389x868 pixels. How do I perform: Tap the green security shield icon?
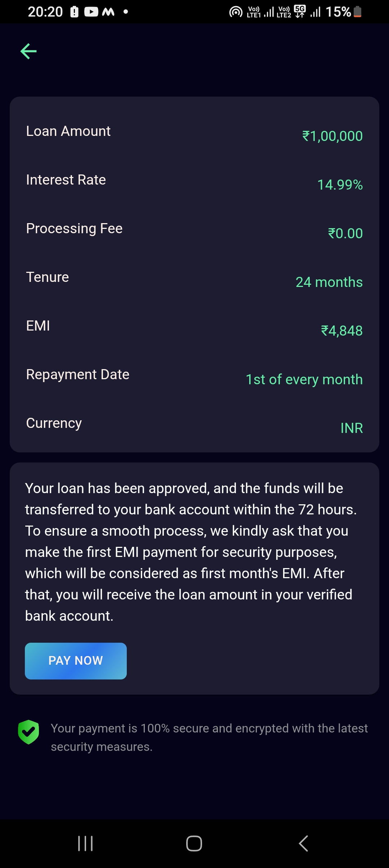point(28,732)
